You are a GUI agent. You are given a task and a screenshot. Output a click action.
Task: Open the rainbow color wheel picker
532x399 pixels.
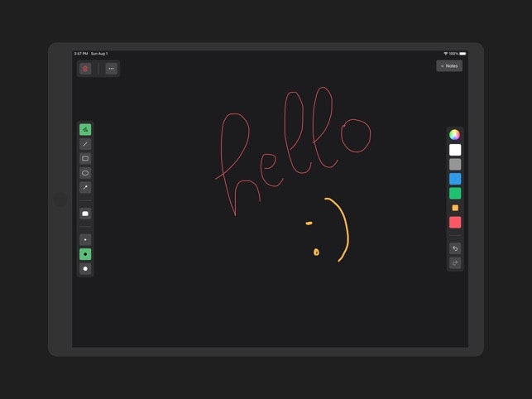[x=455, y=135]
